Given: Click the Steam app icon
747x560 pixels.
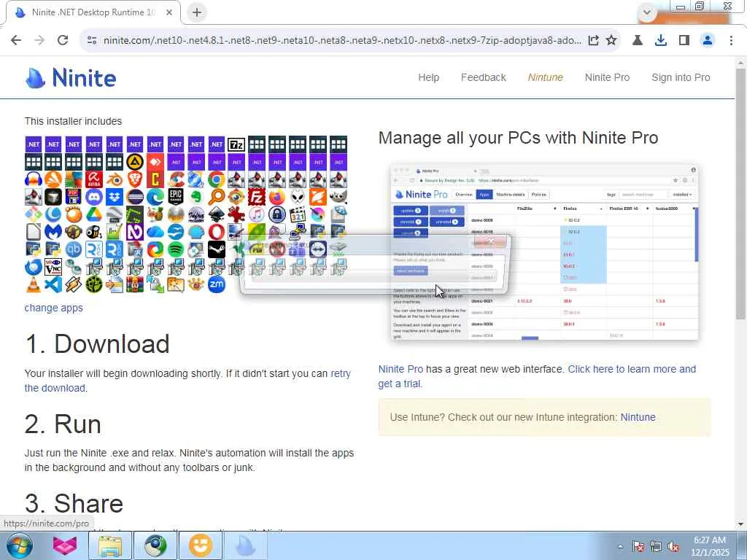Looking at the screenshot, I should click(x=216, y=249).
